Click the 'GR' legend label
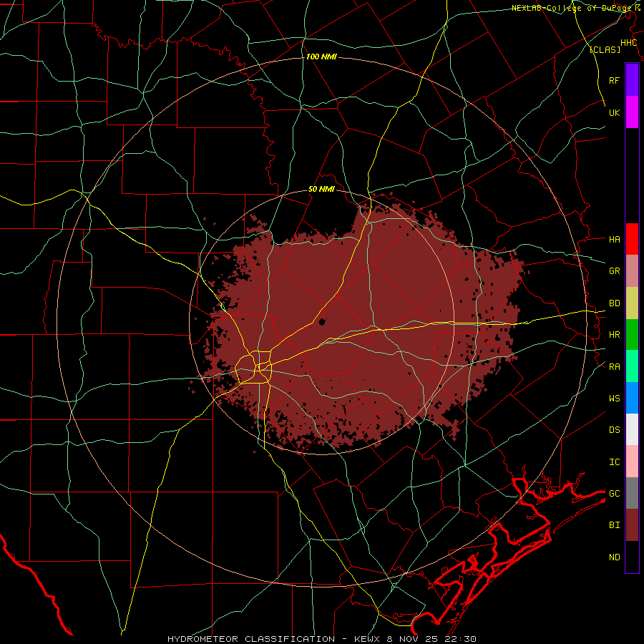Screen dimensions: 644x644 coord(615,271)
